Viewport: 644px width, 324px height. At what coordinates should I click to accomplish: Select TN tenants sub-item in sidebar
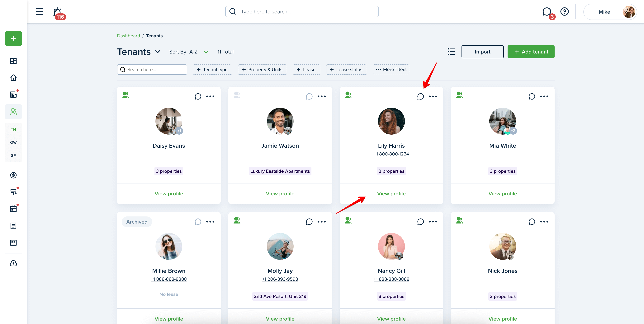pyautogui.click(x=13, y=129)
